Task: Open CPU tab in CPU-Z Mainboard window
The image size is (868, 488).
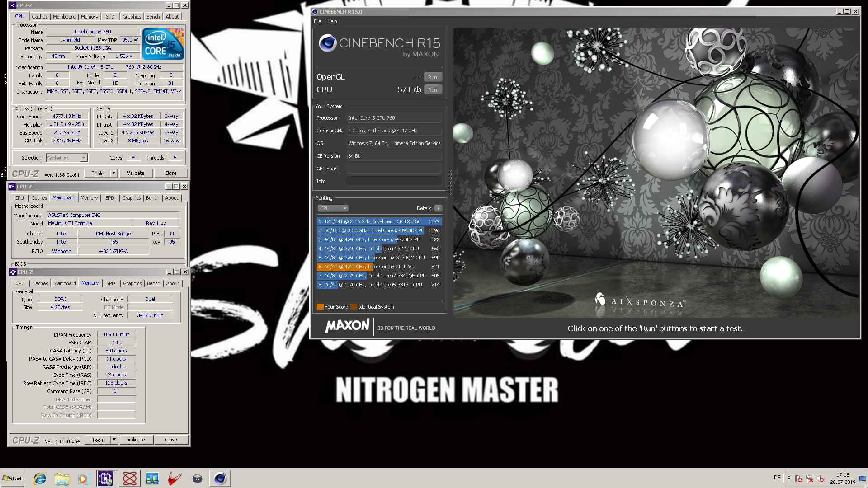Action: [x=19, y=198]
